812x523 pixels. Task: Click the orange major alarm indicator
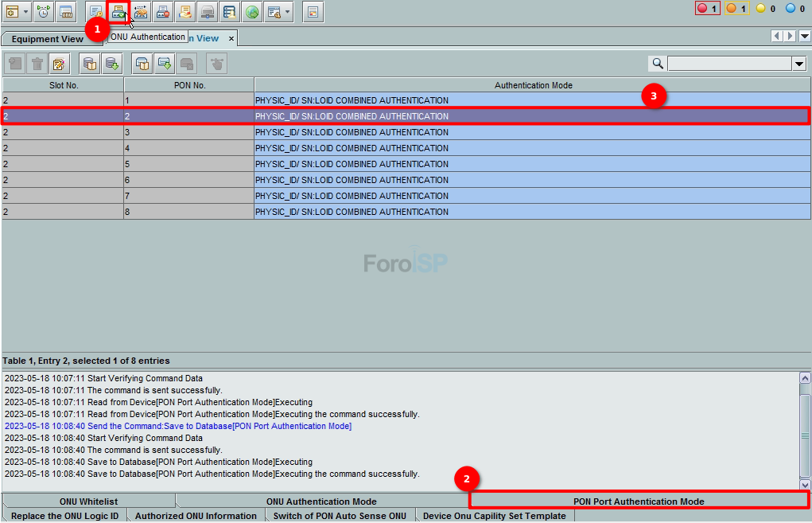tap(736, 9)
